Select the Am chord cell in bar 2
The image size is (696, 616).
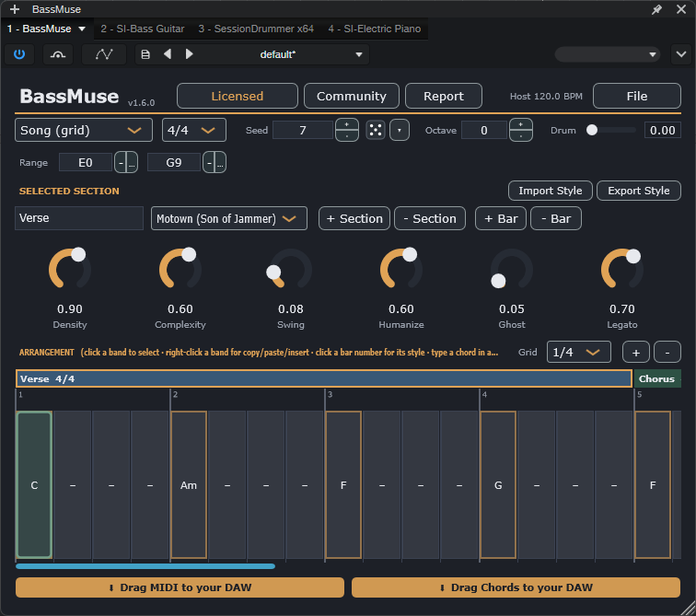click(189, 484)
